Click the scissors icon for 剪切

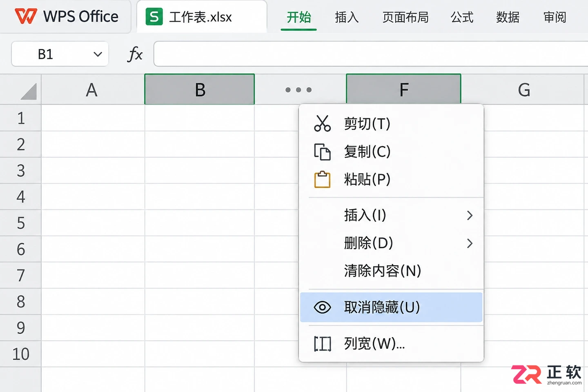point(322,123)
